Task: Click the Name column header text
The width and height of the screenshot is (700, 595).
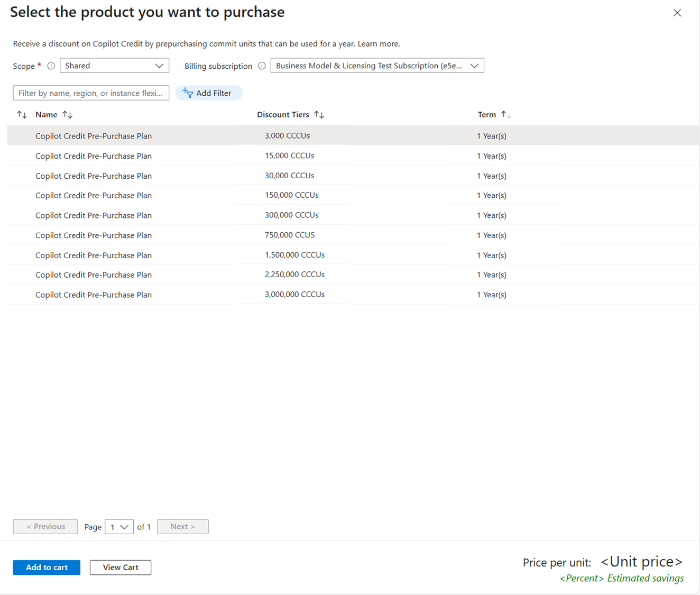Action: [x=47, y=115]
